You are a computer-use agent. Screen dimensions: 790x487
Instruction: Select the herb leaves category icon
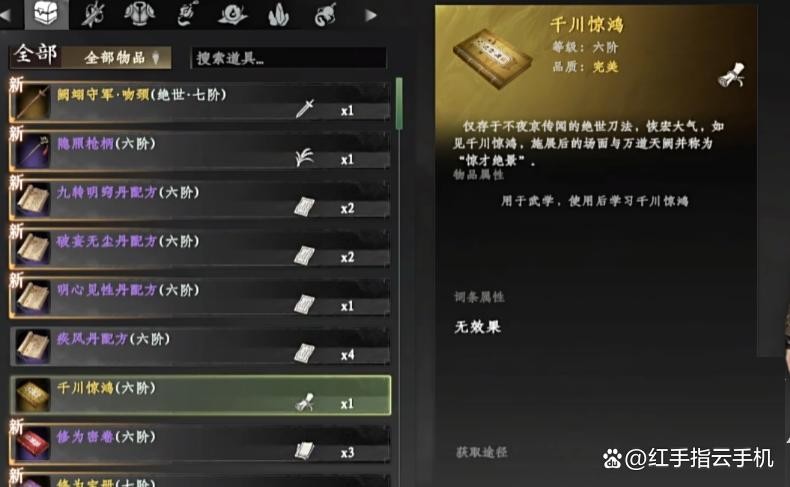tap(279, 15)
